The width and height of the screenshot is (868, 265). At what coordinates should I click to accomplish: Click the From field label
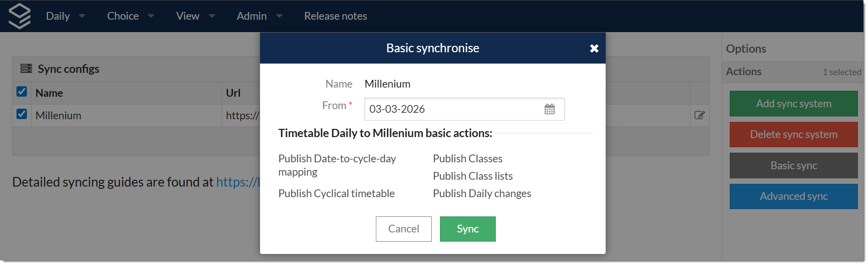tap(334, 105)
